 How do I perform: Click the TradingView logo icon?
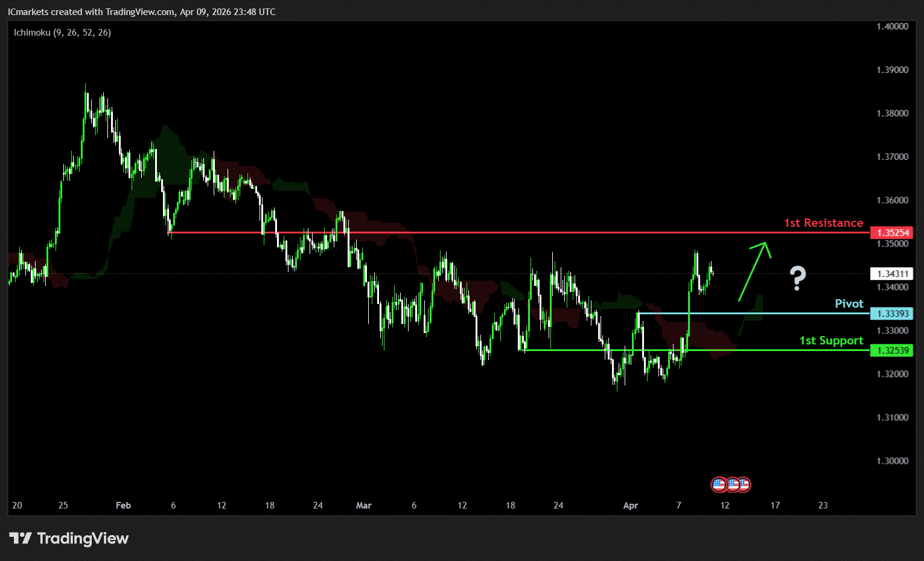[21, 538]
